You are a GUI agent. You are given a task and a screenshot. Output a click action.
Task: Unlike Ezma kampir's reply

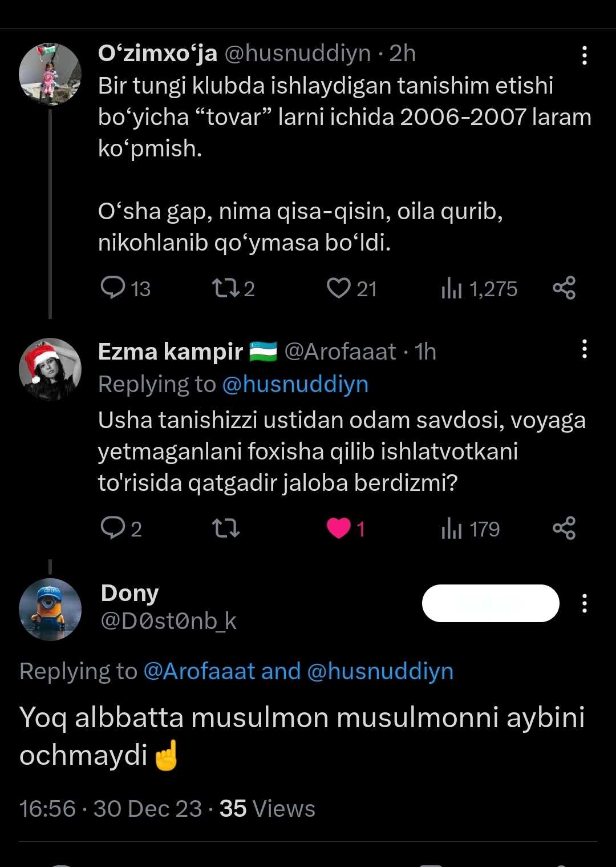(338, 529)
